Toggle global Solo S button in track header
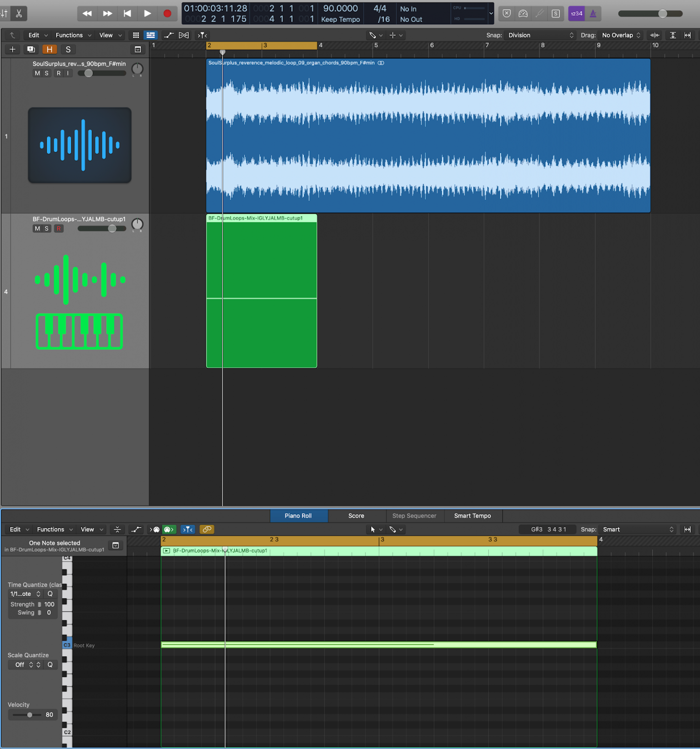 68,49
